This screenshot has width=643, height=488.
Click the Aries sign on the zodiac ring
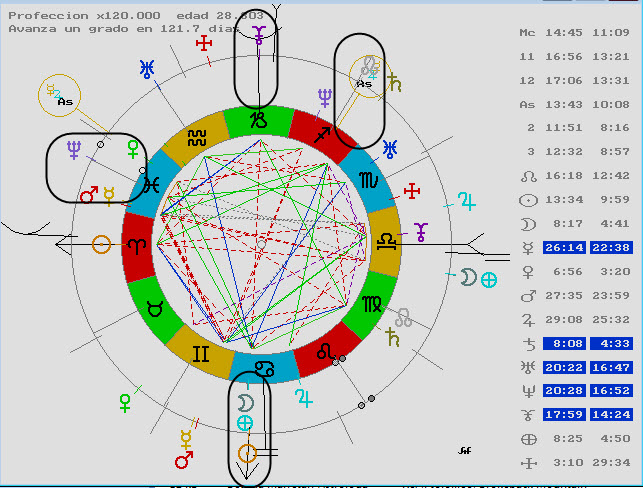(135, 243)
